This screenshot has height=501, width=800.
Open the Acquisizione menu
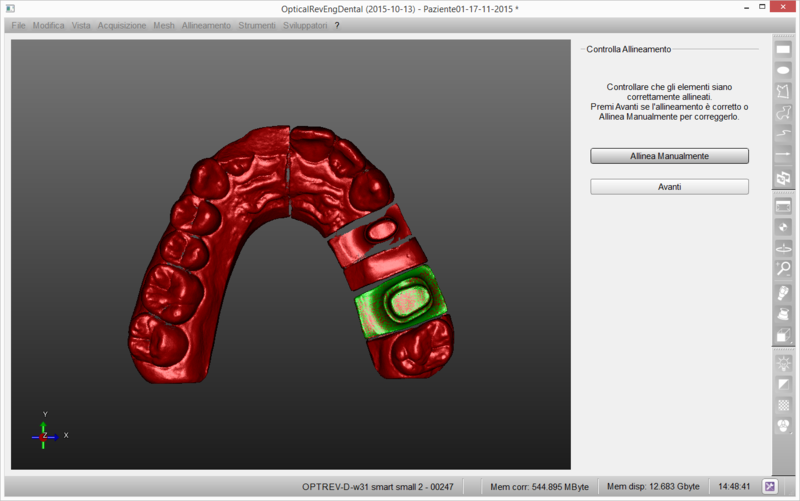(x=122, y=25)
